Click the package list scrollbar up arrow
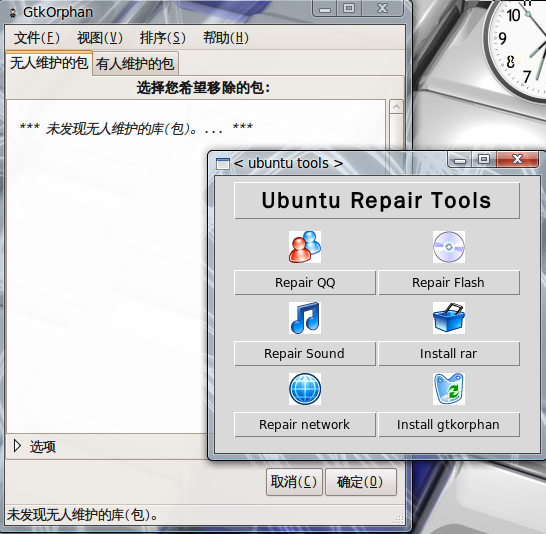The height and width of the screenshot is (534, 546). (x=396, y=107)
